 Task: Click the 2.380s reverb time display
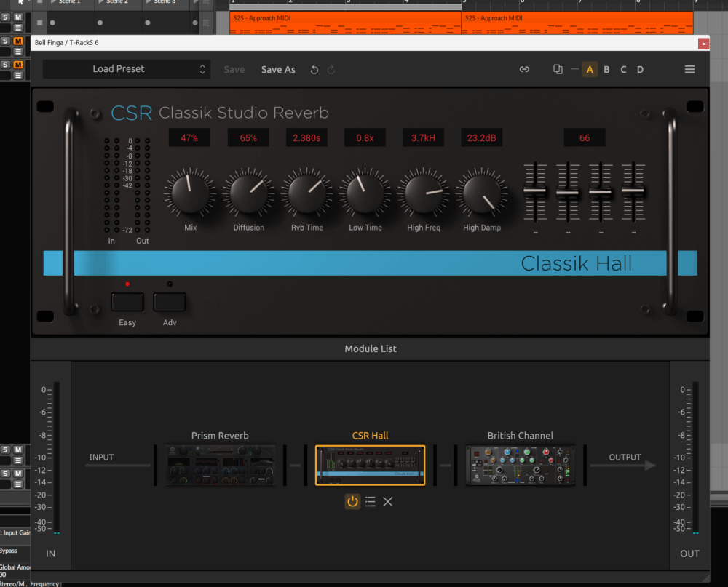pos(306,137)
